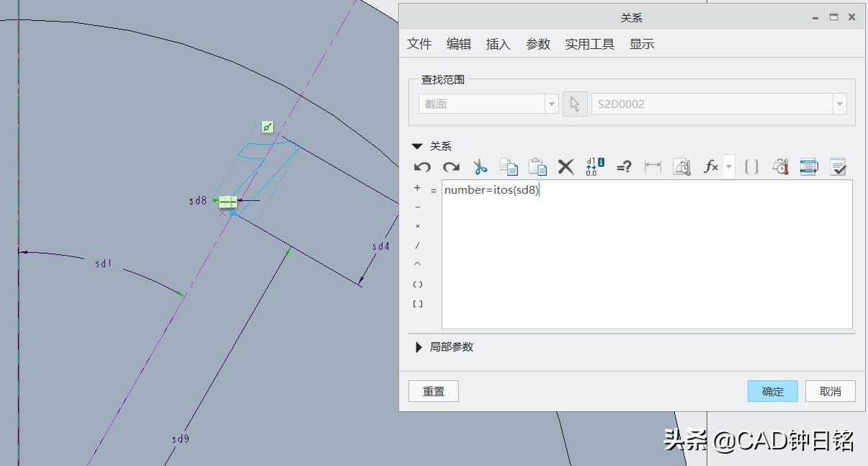Click the Undo icon in the relations toolbar
Viewport: 868px width, 466px height.
(423, 166)
